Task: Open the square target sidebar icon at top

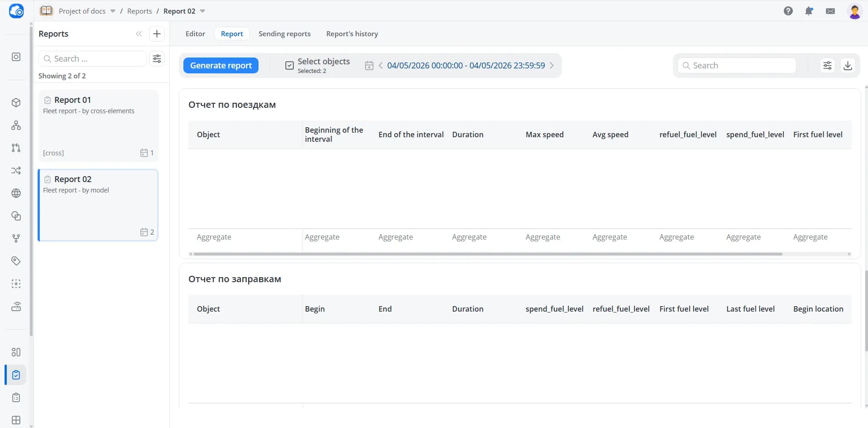Action: [x=16, y=57]
